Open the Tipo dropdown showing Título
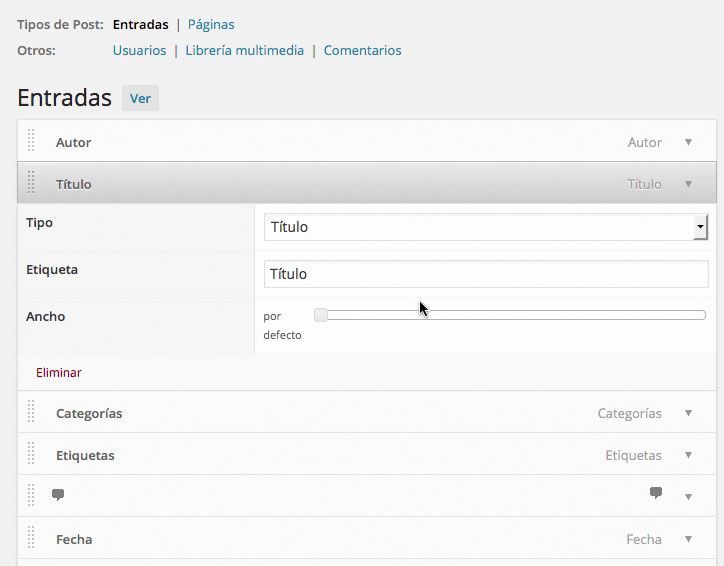This screenshot has height=566, width=724. coord(486,227)
